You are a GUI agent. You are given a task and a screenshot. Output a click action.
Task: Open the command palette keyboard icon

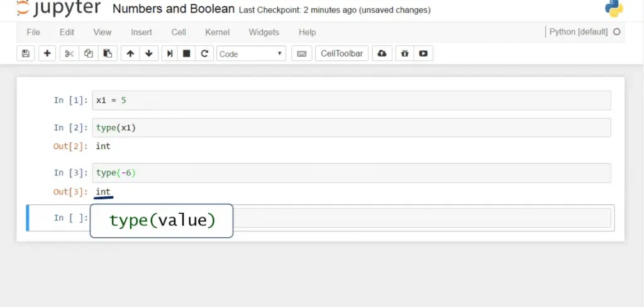(x=301, y=53)
